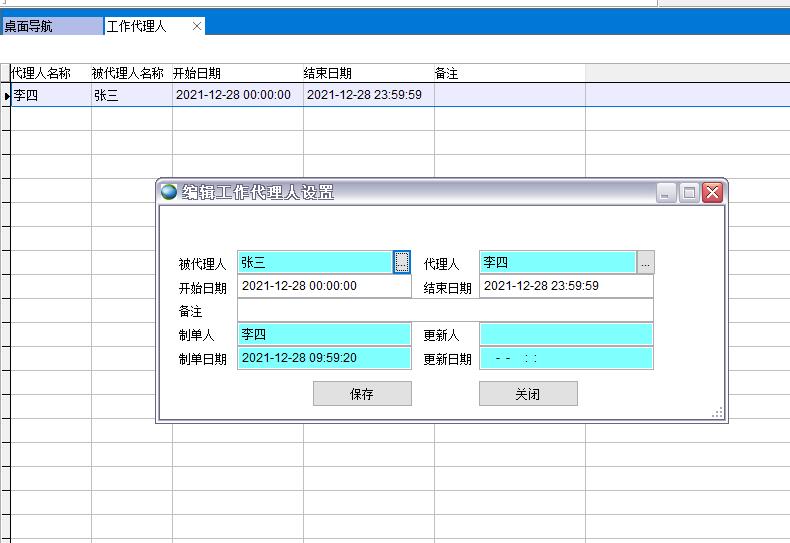Maximize the 编辑工作代理人设置 dialog
Screen dimensions: 790x543
689,193
